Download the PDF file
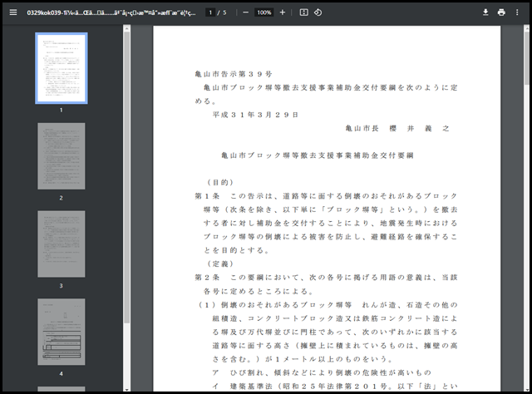The width and height of the screenshot is (532, 394). click(485, 12)
